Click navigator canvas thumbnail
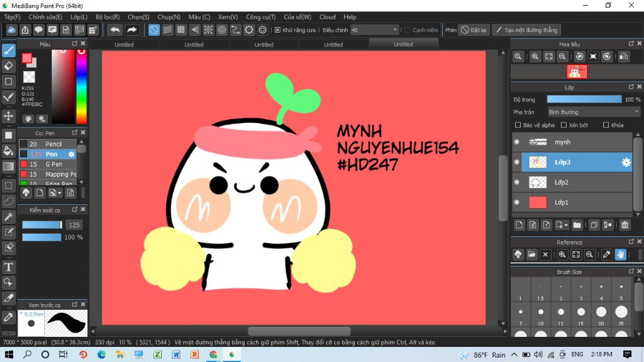The height and width of the screenshot is (362, 644). point(577,72)
